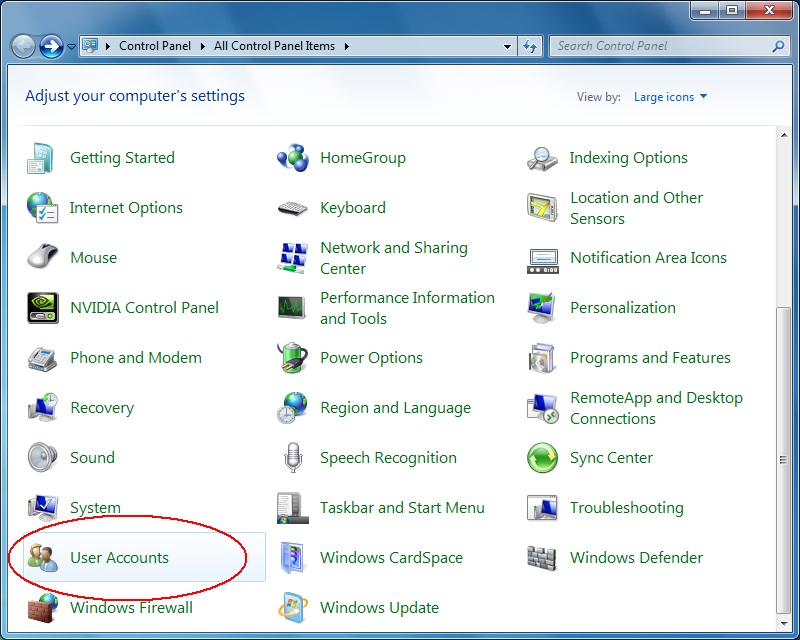800x640 pixels.
Task: Click the Windows Update icon
Action: [x=293, y=608]
